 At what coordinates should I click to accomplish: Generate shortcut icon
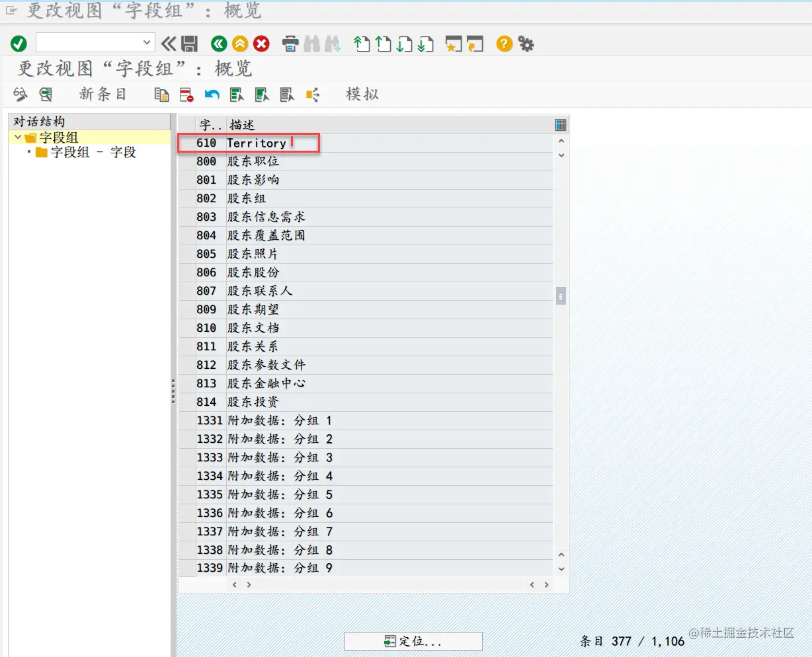pos(475,44)
